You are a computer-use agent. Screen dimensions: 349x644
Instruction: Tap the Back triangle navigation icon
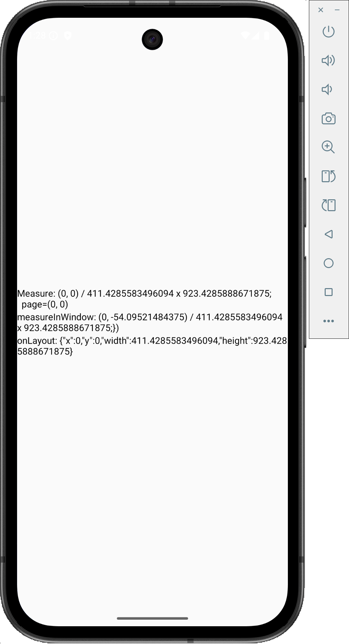click(x=328, y=234)
